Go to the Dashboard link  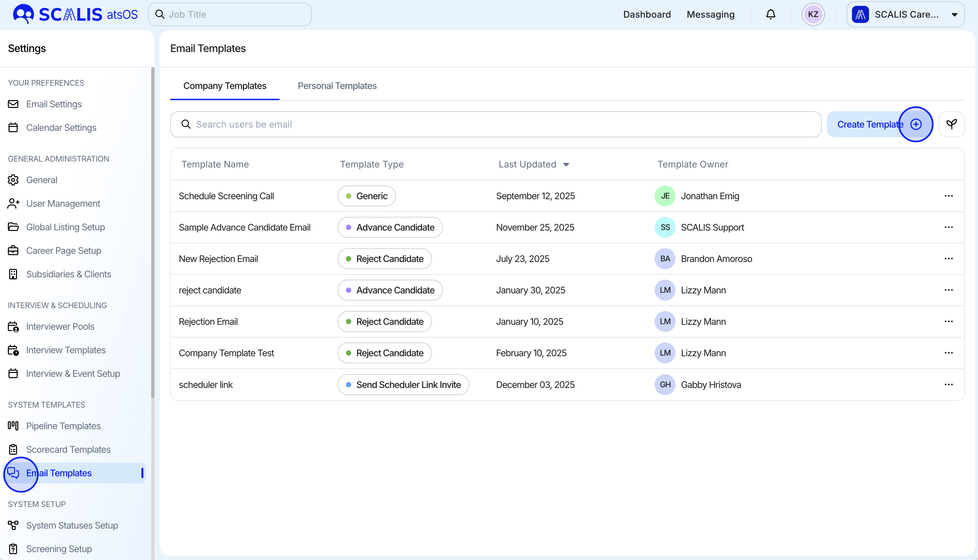coord(647,15)
